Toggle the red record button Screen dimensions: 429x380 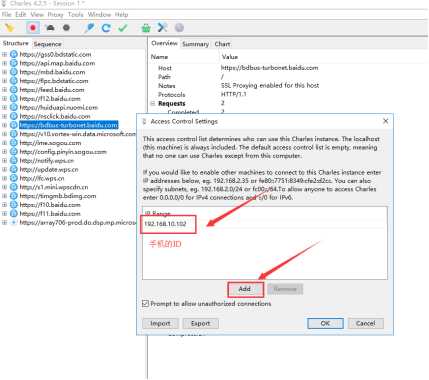click(x=33, y=28)
